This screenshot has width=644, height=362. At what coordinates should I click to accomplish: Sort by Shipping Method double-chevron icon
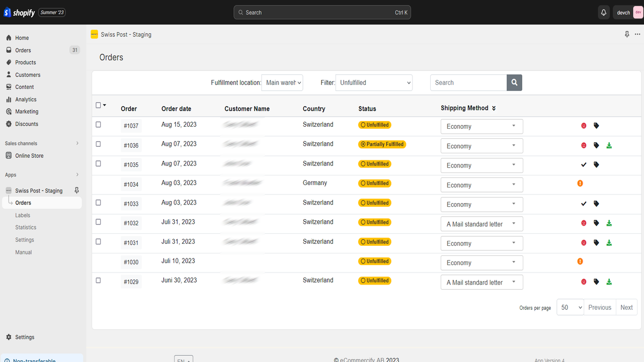(494, 108)
